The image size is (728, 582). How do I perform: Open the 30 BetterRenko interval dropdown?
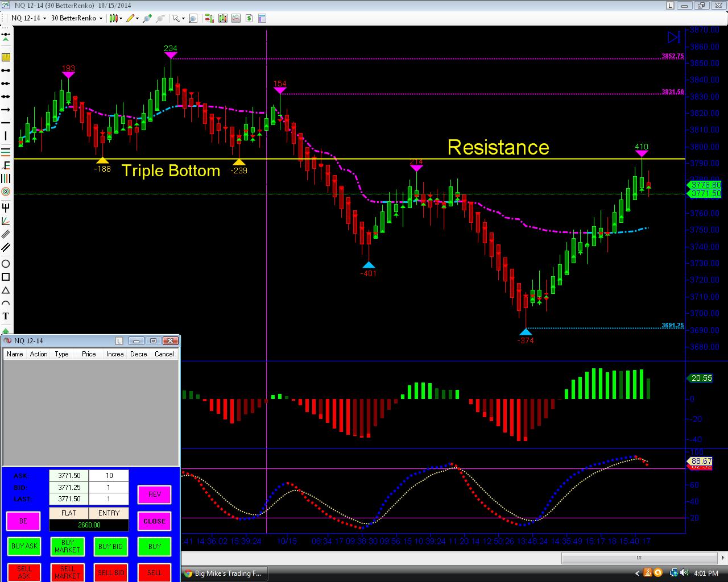77,18
